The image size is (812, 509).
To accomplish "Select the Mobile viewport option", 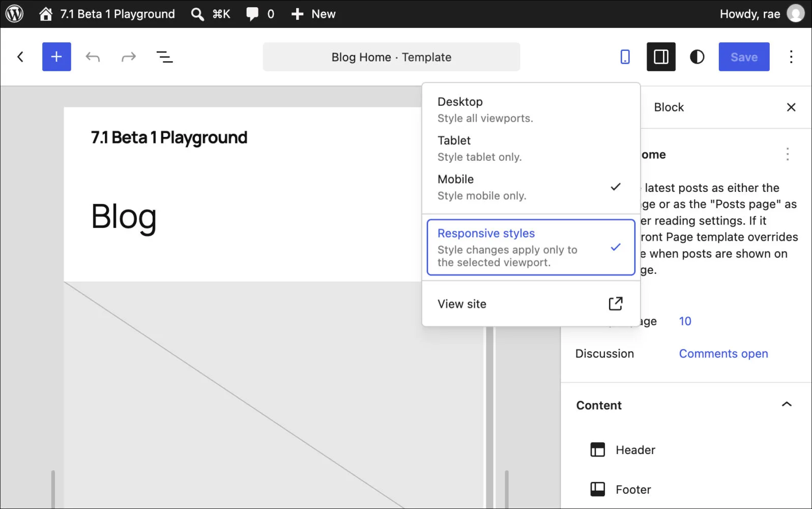I will tap(531, 187).
